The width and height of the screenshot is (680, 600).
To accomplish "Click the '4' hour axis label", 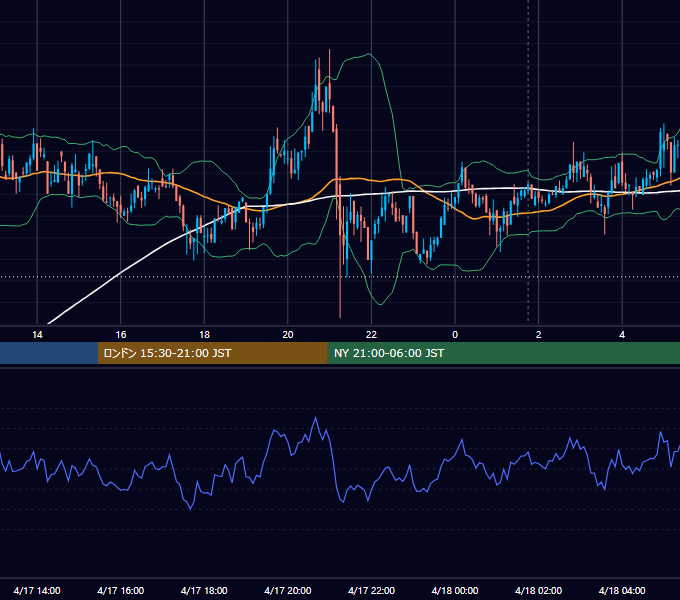I will pyautogui.click(x=622, y=335).
